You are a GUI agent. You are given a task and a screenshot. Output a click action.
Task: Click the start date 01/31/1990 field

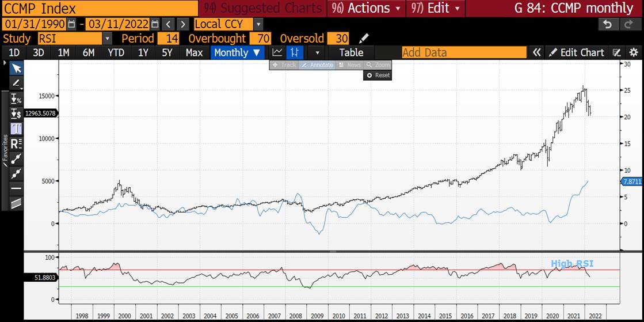coord(35,24)
